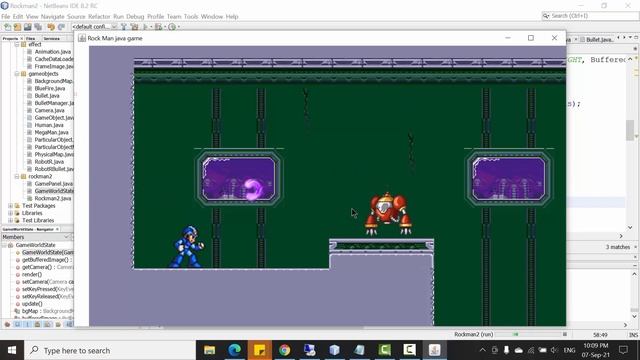Open Microsoft Edge from taskbar
640x360 pixels.
pyautogui.click(x=235, y=350)
